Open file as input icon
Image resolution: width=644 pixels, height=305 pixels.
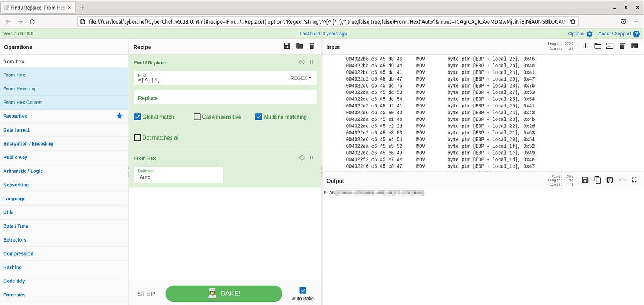click(610, 47)
